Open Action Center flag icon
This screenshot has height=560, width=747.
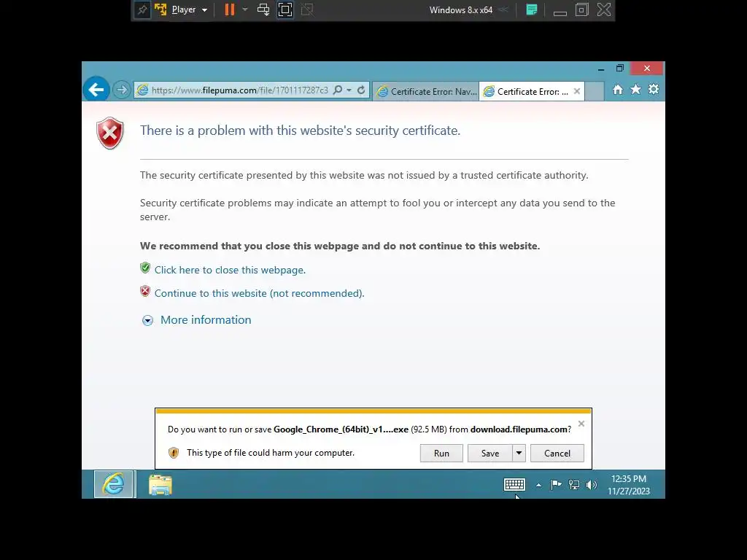point(556,485)
